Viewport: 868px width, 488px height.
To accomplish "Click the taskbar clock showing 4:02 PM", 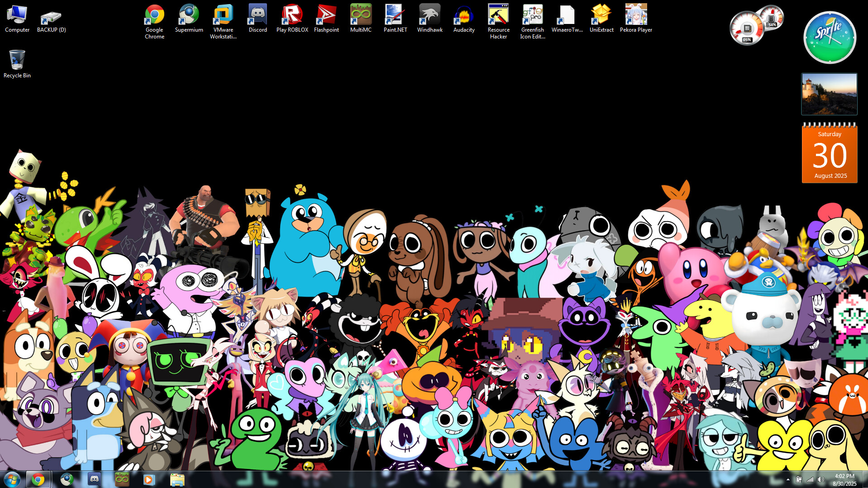I will click(844, 479).
